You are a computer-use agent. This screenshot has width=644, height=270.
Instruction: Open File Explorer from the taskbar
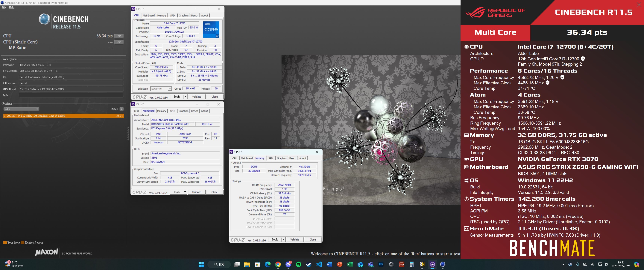click(x=247, y=265)
